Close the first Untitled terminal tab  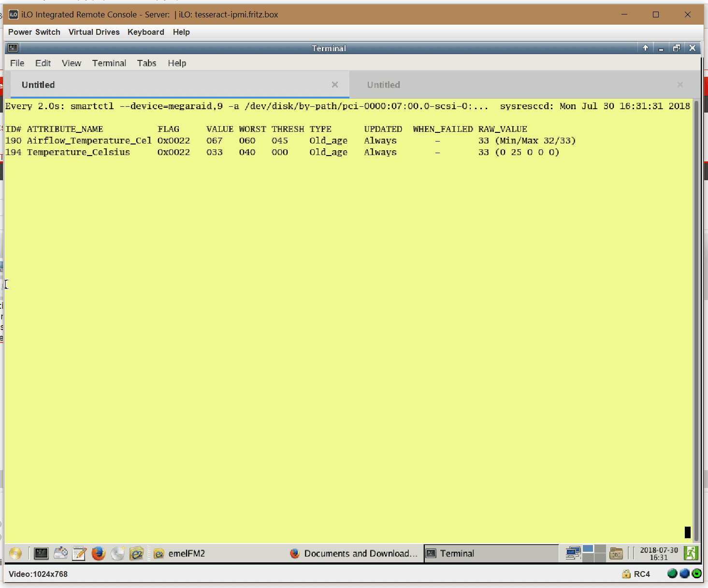pyautogui.click(x=335, y=85)
